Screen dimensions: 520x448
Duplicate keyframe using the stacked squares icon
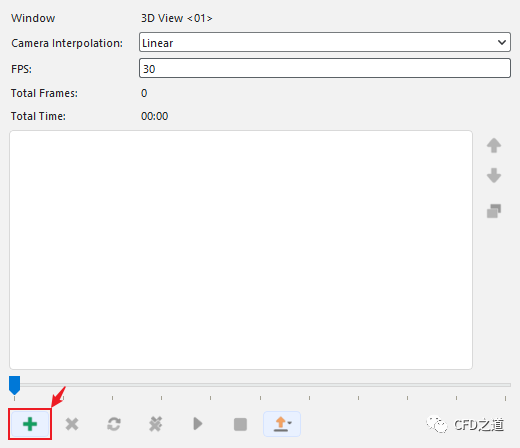click(494, 211)
